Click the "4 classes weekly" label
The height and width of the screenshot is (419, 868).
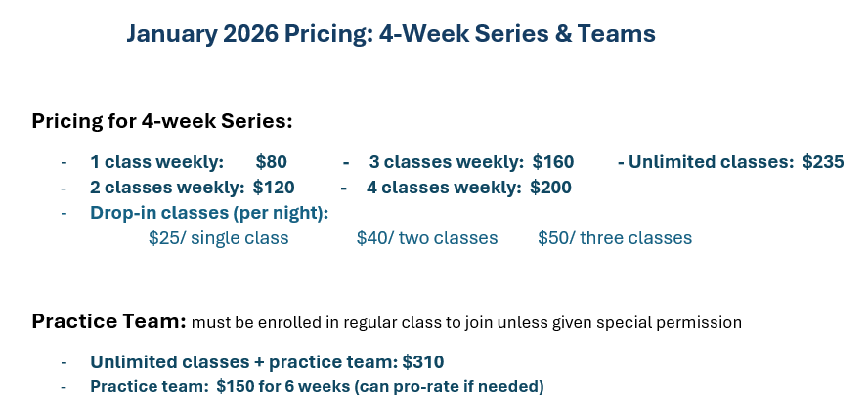445,187
